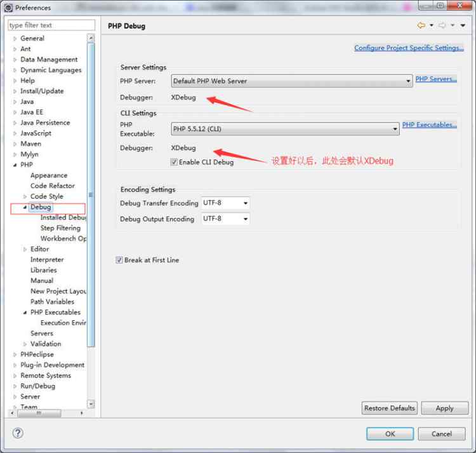Screen dimensions: 476x453
Task: Select Path Variables under PHP
Action: 53,302
